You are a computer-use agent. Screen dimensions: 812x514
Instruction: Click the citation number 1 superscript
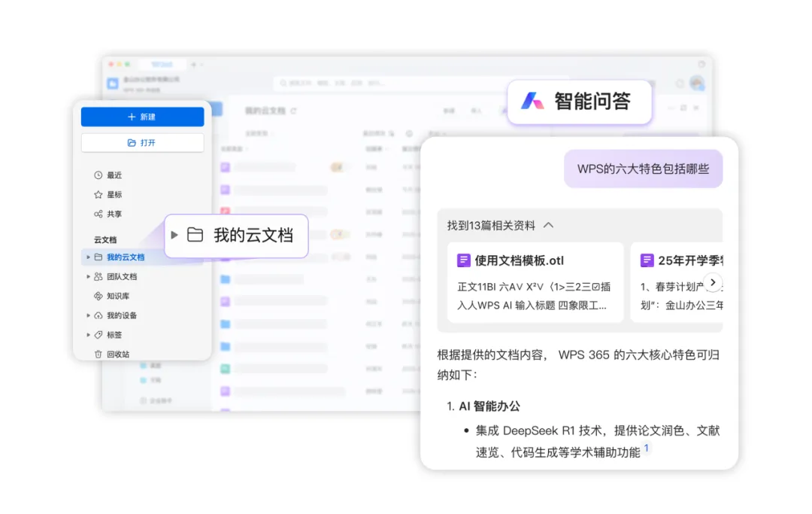click(x=647, y=448)
